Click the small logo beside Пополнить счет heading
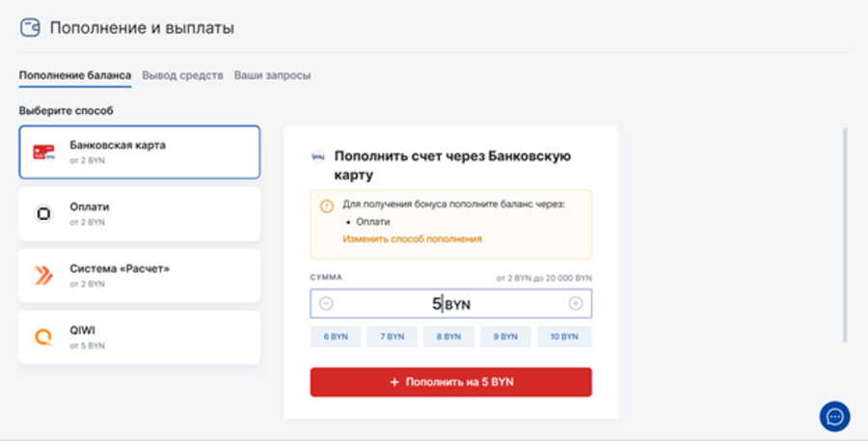The height and width of the screenshot is (441, 868). click(x=318, y=155)
